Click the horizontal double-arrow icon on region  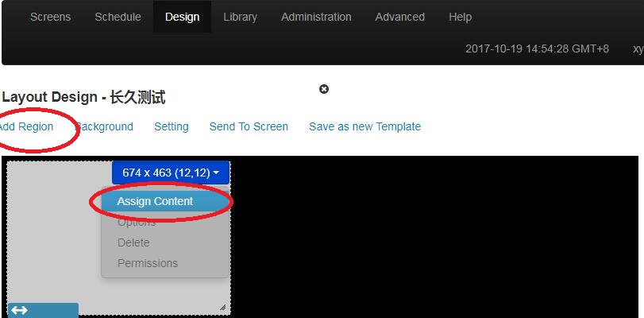(20, 310)
